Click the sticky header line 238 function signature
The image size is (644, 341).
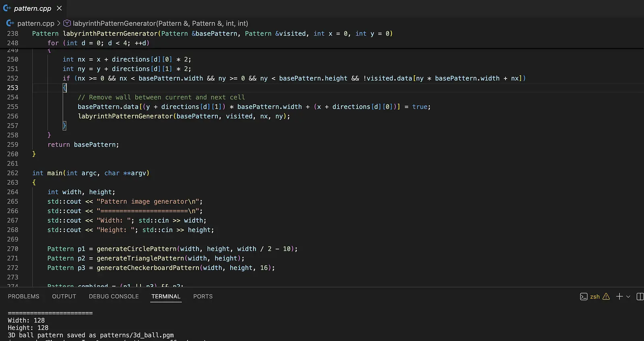click(212, 33)
